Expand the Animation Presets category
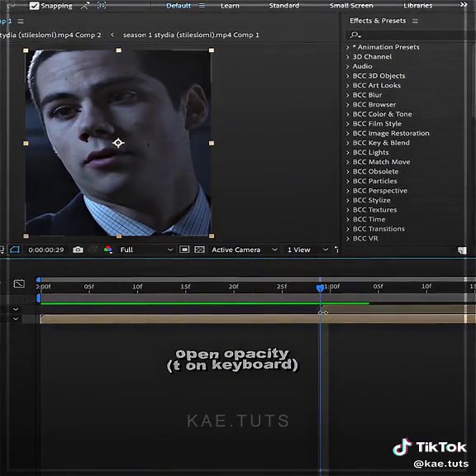The height and width of the screenshot is (476, 476). click(348, 47)
